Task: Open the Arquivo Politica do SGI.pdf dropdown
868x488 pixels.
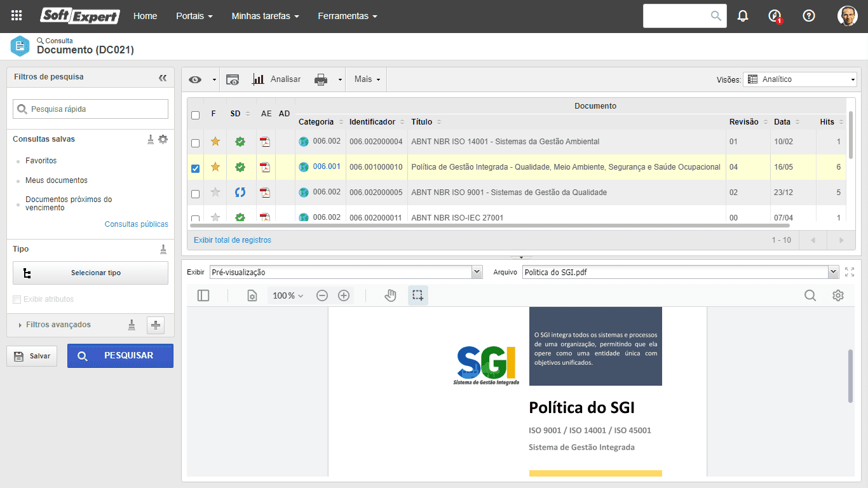Action: tap(681, 272)
